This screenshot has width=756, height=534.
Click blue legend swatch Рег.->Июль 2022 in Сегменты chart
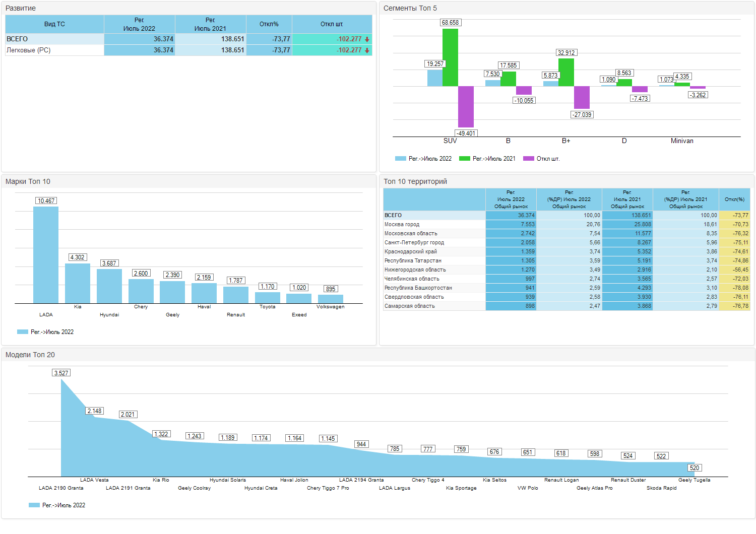(401, 159)
